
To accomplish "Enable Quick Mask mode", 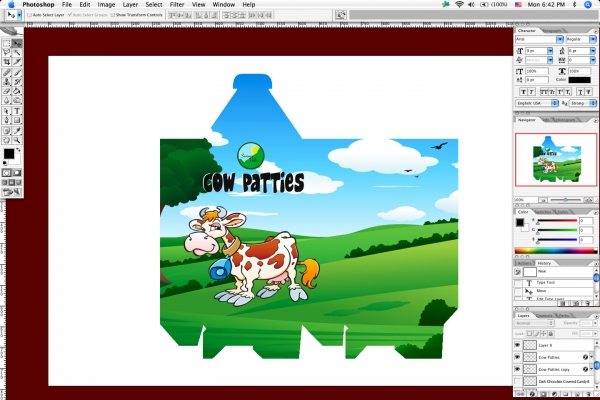I will [x=16, y=173].
